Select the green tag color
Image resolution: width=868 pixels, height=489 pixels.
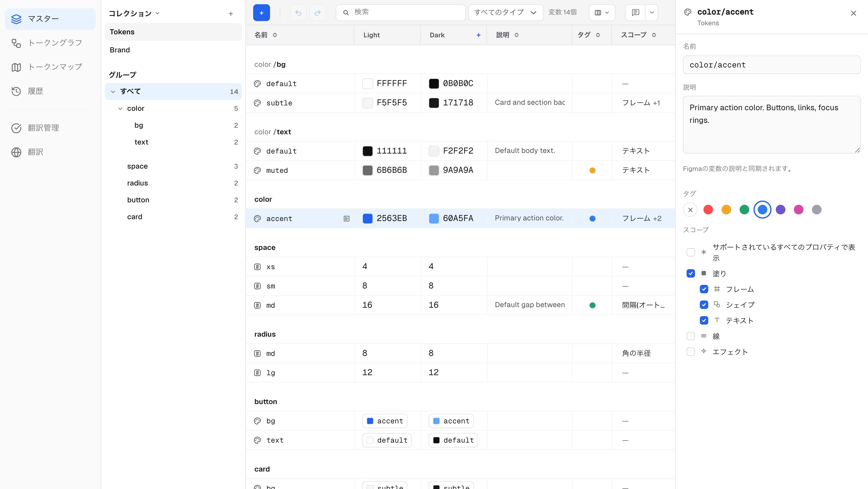[744, 210]
